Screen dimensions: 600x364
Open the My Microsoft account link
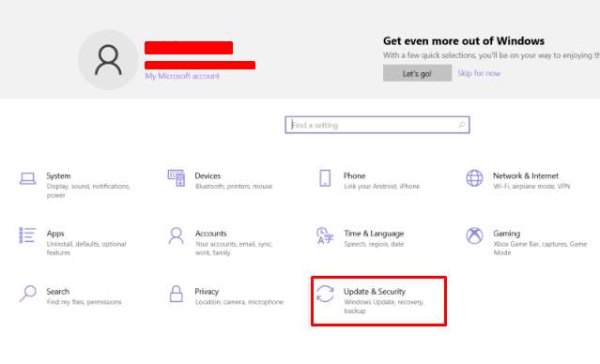182,76
